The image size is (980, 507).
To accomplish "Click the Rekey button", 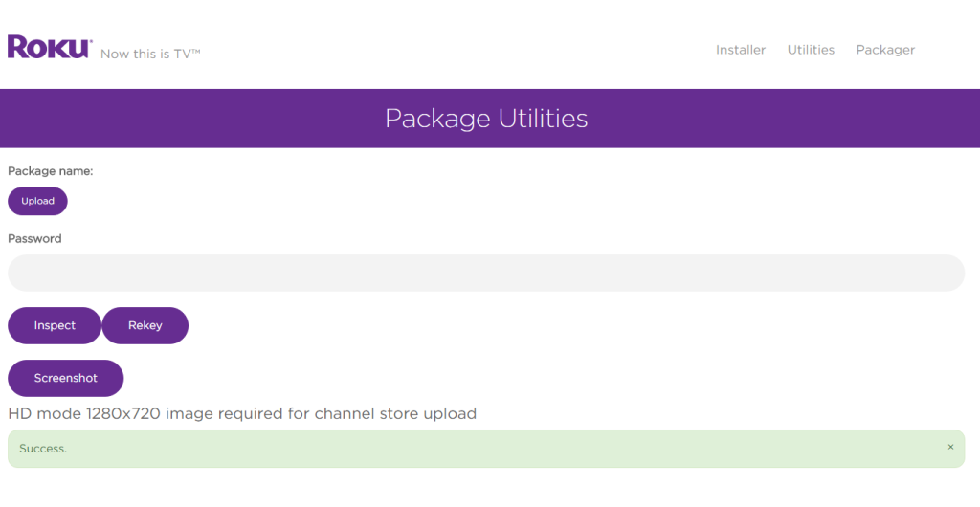I will 145,325.
